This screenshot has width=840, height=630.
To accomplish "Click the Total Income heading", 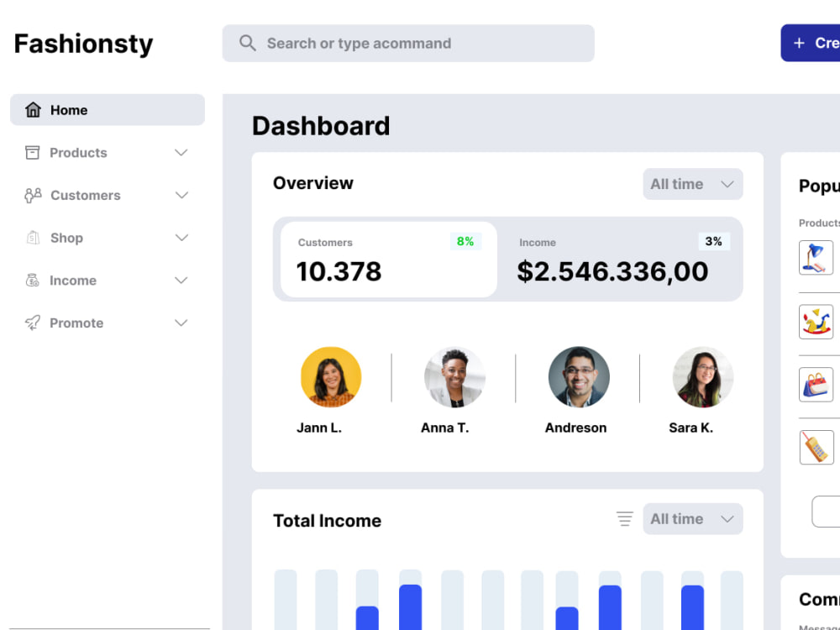I will tap(328, 520).
